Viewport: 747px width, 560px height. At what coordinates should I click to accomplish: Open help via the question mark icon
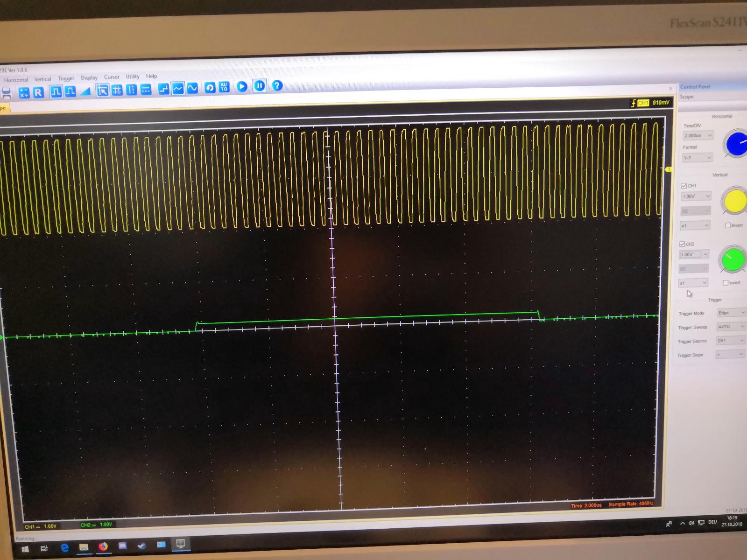[x=277, y=85]
